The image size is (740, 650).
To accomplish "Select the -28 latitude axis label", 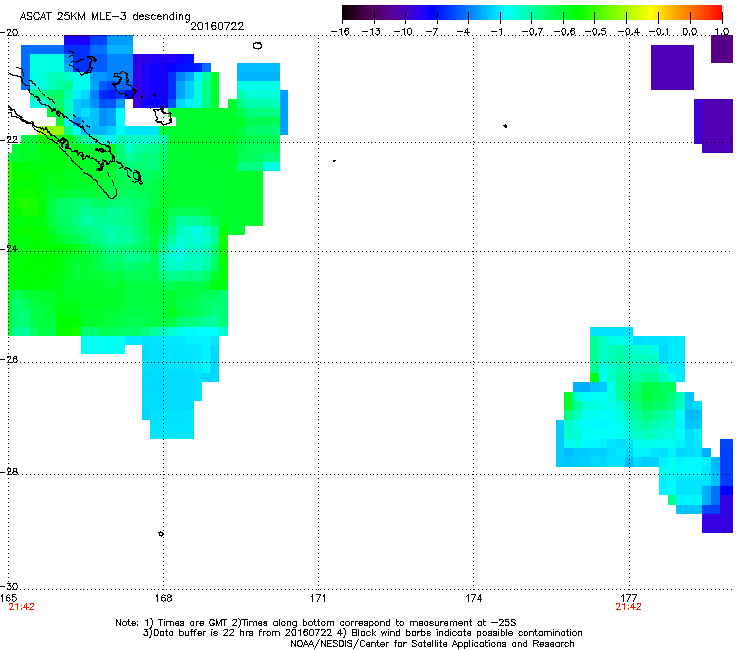I will [9, 472].
